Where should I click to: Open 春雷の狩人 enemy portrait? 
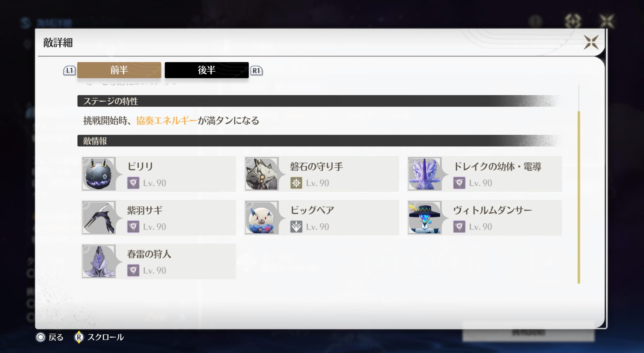click(99, 261)
